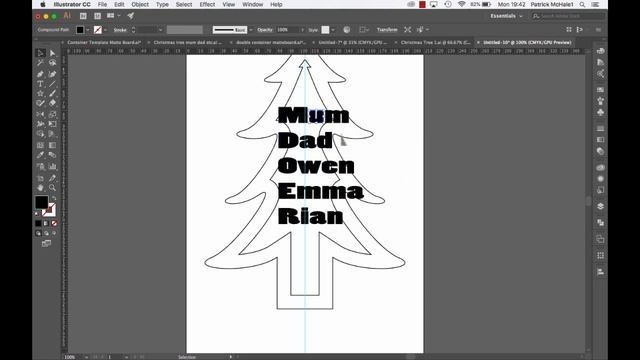640x360 pixels.
Task: Open the Align panel at dock bottom
Action: click(x=600, y=272)
